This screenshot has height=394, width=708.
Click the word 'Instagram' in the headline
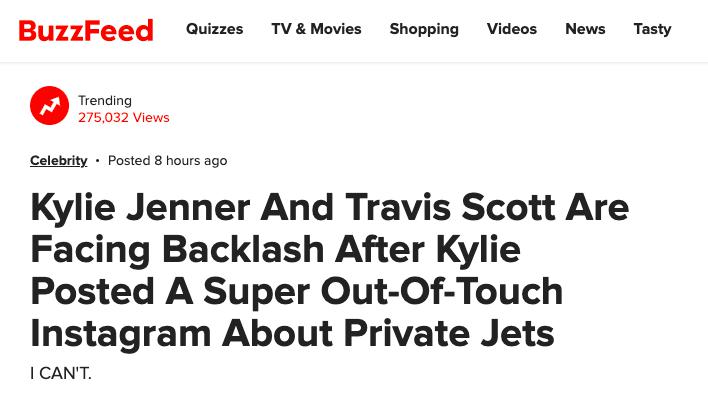(x=121, y=334)
